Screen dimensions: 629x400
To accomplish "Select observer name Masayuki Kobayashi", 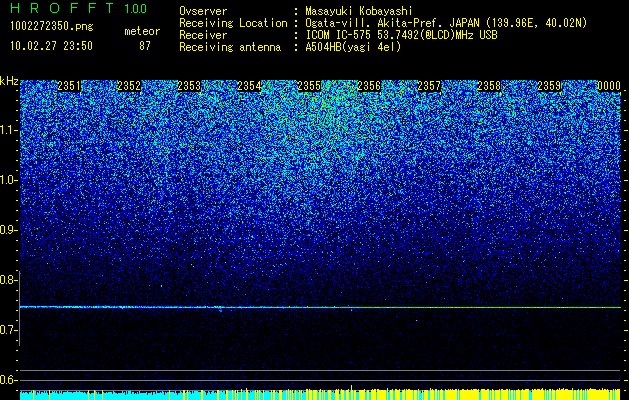I will (359, 11).
